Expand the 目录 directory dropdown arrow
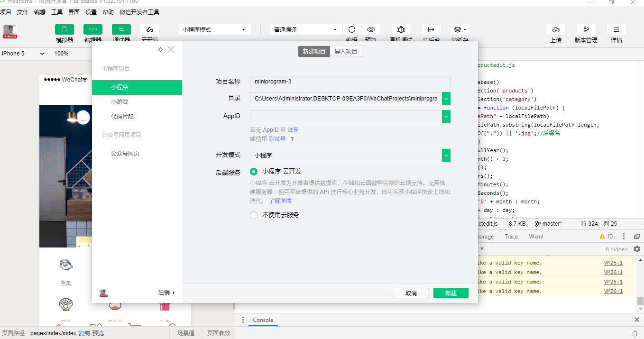 click(446, 99)
